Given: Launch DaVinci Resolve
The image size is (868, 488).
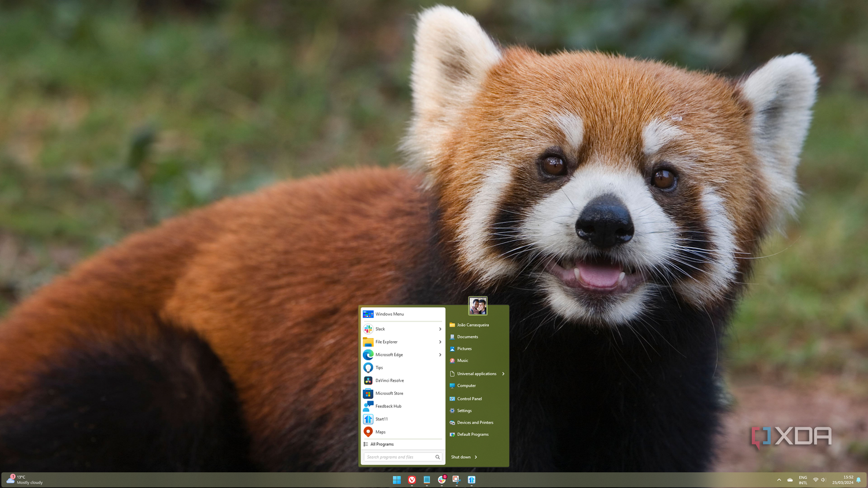Looking at the screenshot, I should tap(403, 380).
